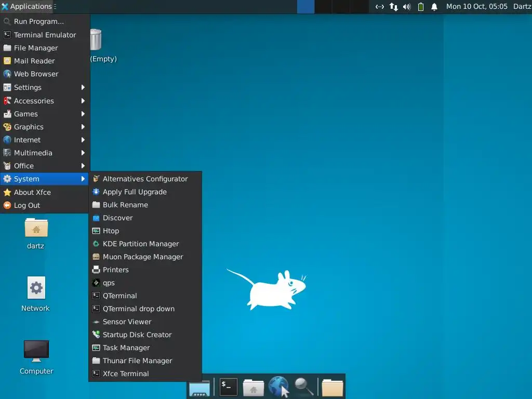This screenshot has height=399, width=532.
Task: Click the Xfce Terminal icon
Action: point(96,374)
